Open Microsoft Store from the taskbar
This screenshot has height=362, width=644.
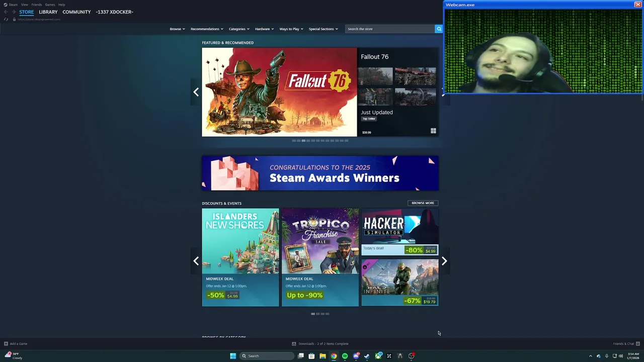tap(311, 356)
